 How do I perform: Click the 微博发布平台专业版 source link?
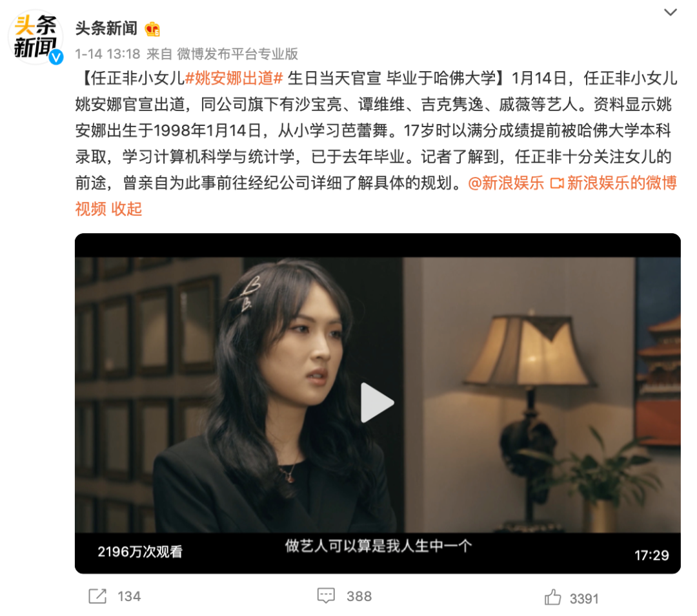pos(237,54)
